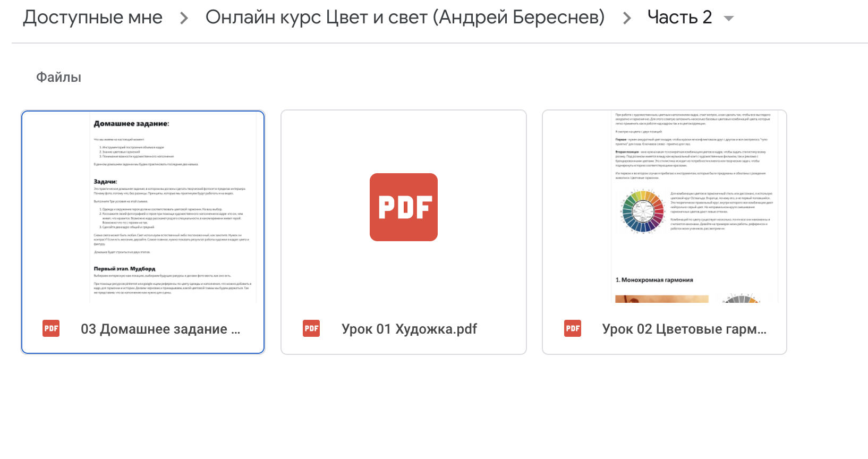Navigate to Онлайн курс Цвет и свет breadcrumb

(405, 18)
